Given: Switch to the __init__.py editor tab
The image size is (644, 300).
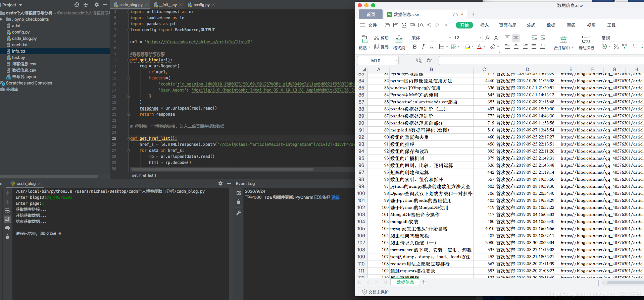Looking at the screenshot, I should click(168, 5).
